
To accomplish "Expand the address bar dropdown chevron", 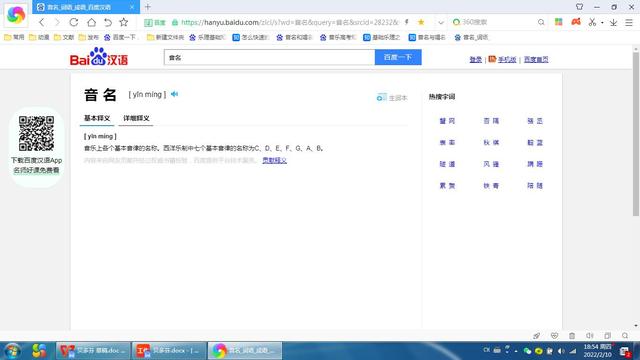I will click(x=441, y=22).
